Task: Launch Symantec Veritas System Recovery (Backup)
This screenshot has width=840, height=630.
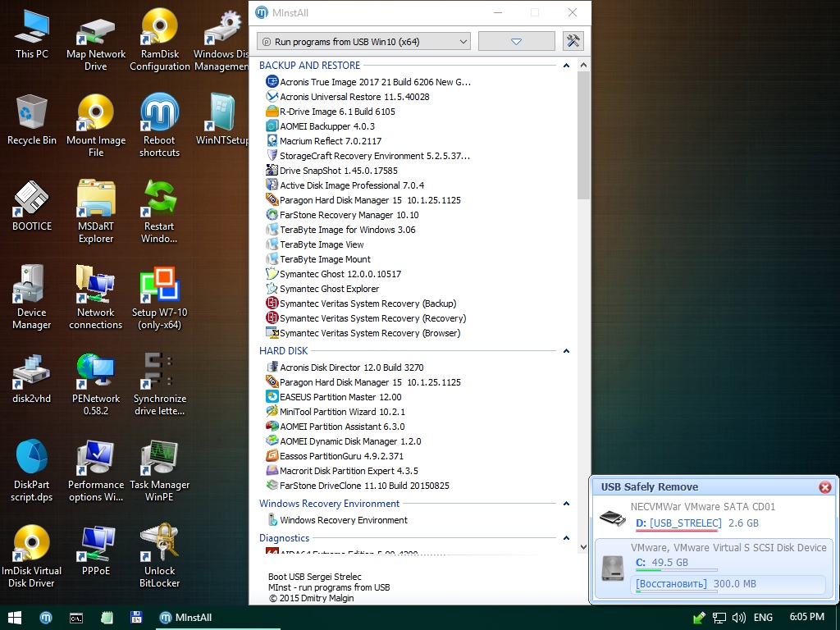Action: [x=361, y=304]
